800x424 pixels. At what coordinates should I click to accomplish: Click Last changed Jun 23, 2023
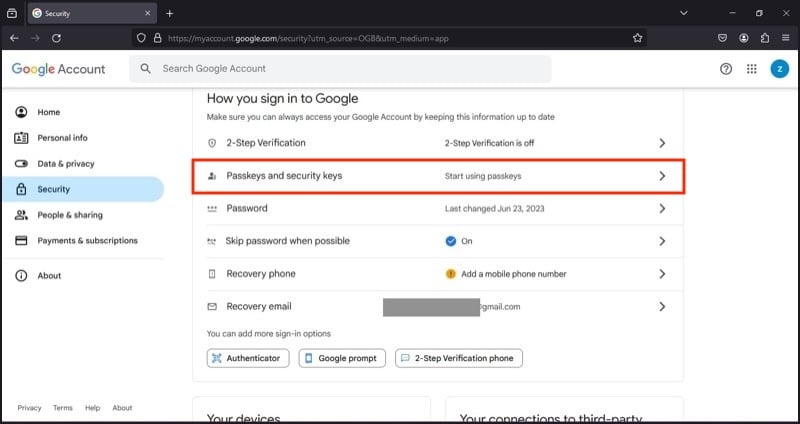pos(494,209)
